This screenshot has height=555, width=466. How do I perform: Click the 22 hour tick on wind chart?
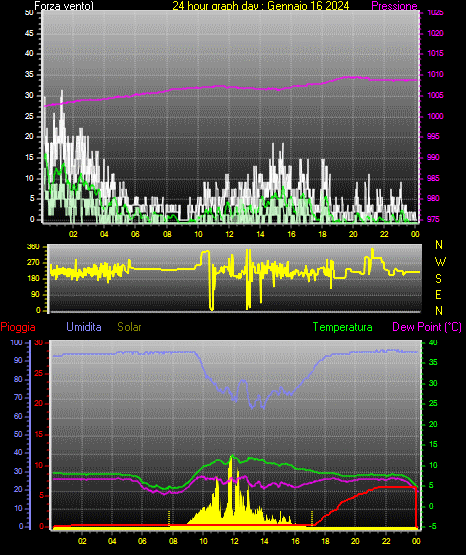(384, 234)
